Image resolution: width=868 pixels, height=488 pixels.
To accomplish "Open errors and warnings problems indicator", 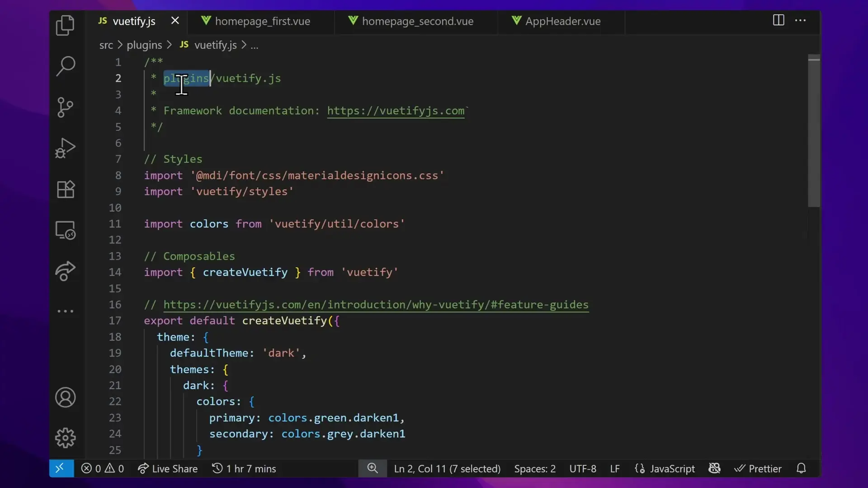I will point(103,469).
